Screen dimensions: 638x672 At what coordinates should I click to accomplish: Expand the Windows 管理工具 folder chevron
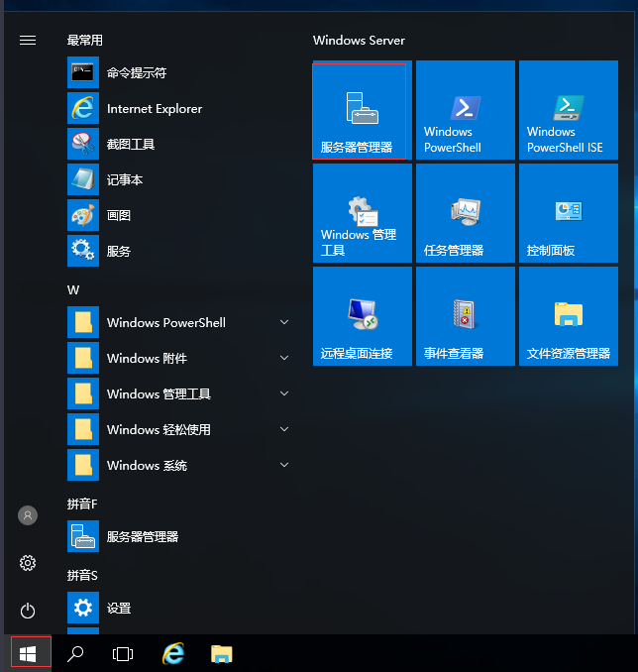pos(284,393)
